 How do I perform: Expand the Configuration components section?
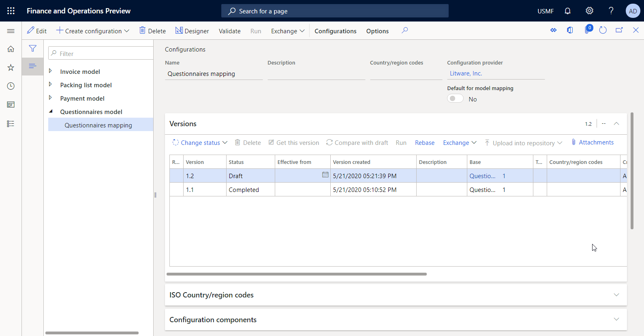(616, 320)
